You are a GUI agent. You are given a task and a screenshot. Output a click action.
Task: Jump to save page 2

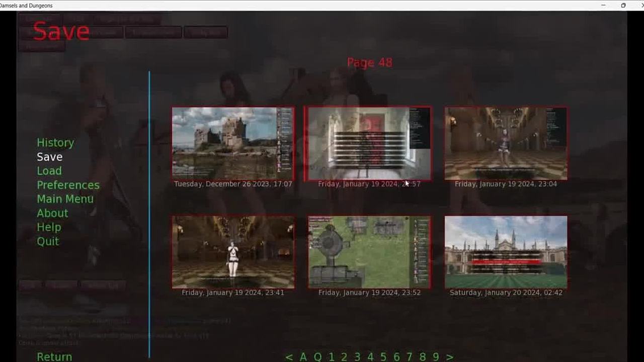click(x=344, y=357)
